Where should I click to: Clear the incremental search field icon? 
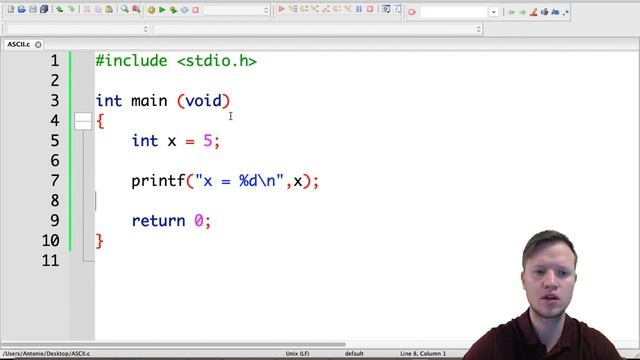click(x=412, y=12)
